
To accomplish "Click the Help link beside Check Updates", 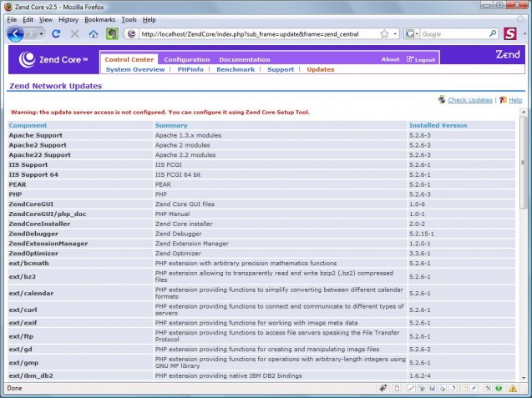I will tap(515, 99).
